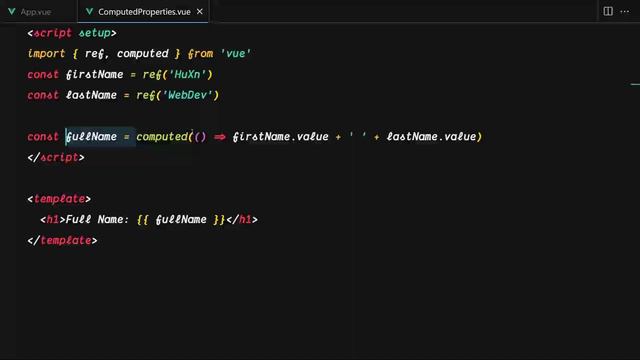Click the minimap highlight marker

click(635, 84)
